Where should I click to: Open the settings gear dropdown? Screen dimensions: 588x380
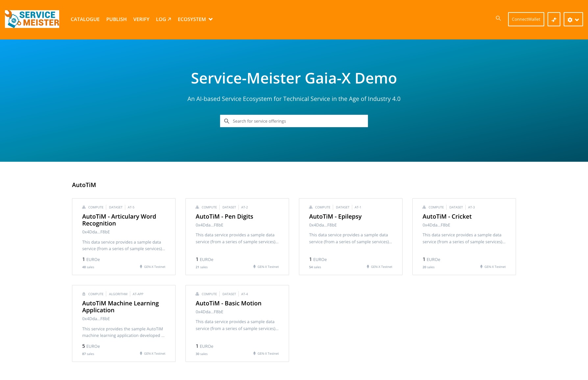pyautogui.click(x=573, y=19)
